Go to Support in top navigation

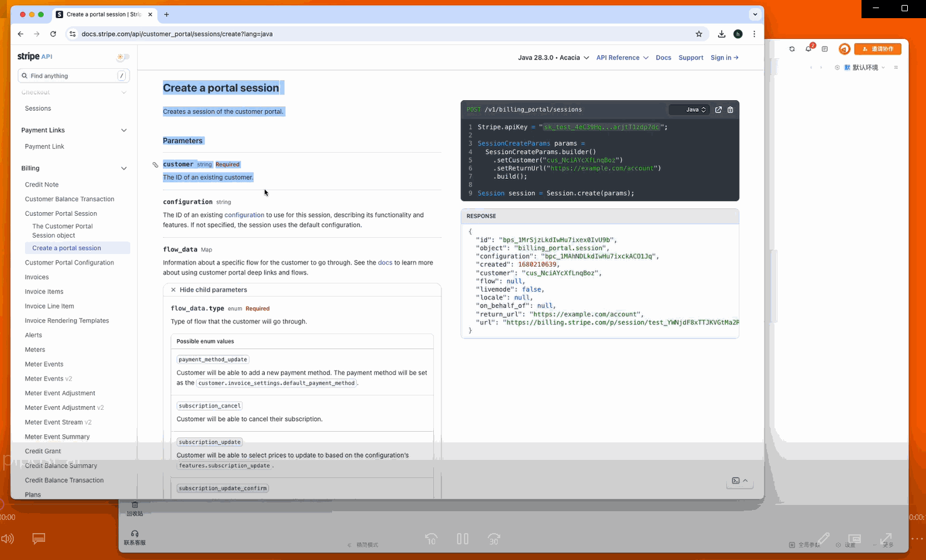[691, 58]
